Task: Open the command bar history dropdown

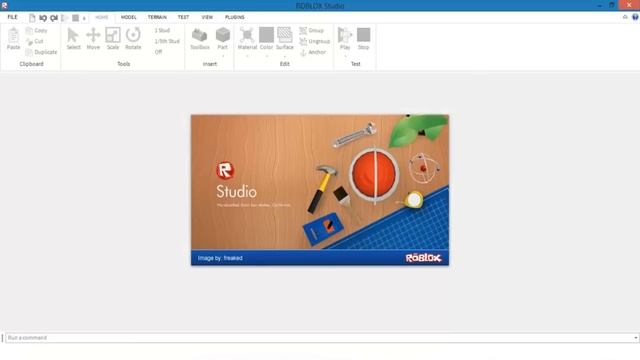Action: point(636,338)
